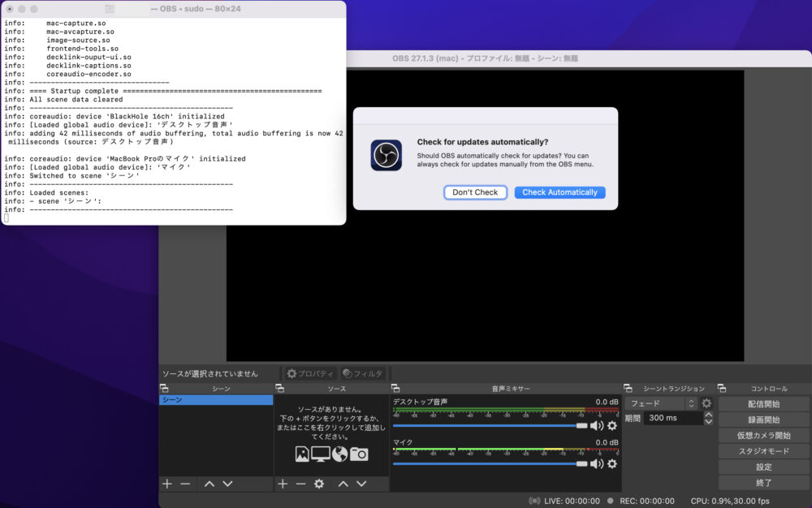Image resolution: width=812 pixels, height=508 pixels.
Task: Click LIVE: 00:00:00 status text
Action: click(x=572, y=501)
